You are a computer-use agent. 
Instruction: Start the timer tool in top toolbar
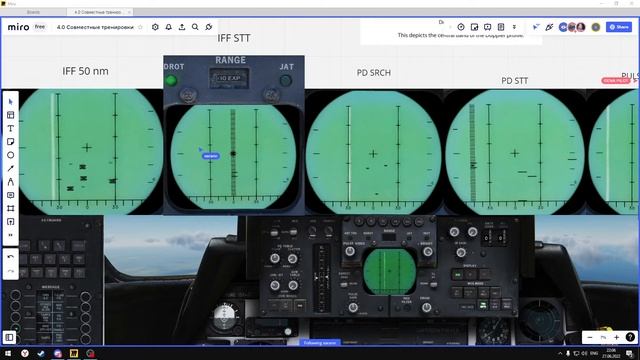point(461,27)
